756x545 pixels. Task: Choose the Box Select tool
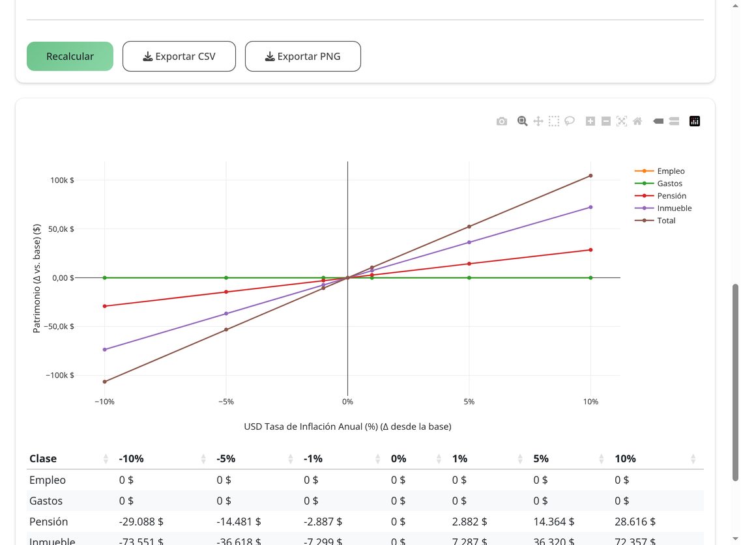point(554,121)
